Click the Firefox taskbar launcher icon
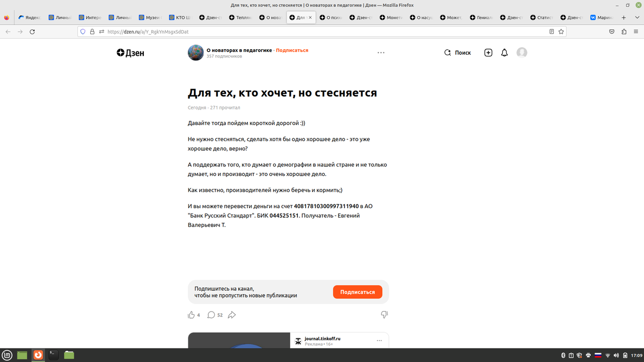The height and width of the screenshot is (362, 644). (38, 354)
